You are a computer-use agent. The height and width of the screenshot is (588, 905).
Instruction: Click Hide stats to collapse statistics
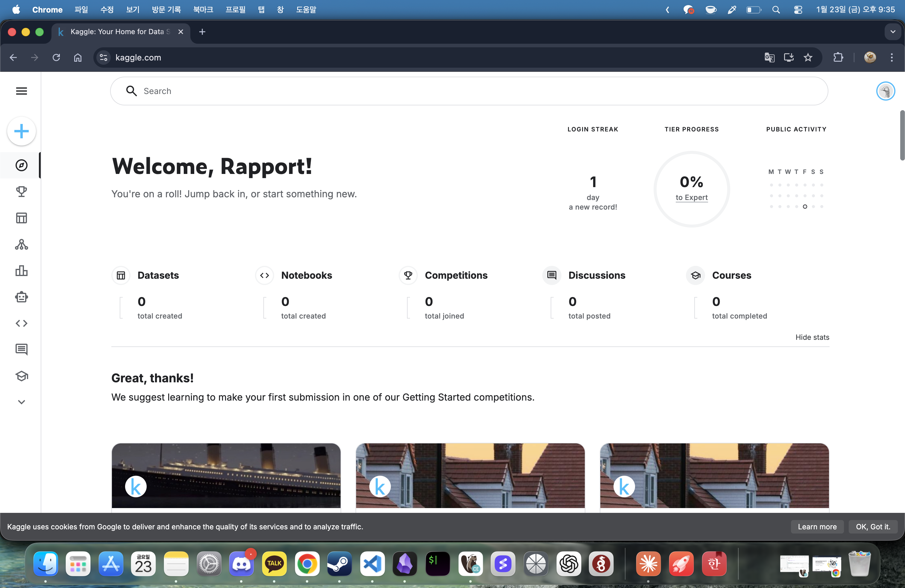point(812,337)
